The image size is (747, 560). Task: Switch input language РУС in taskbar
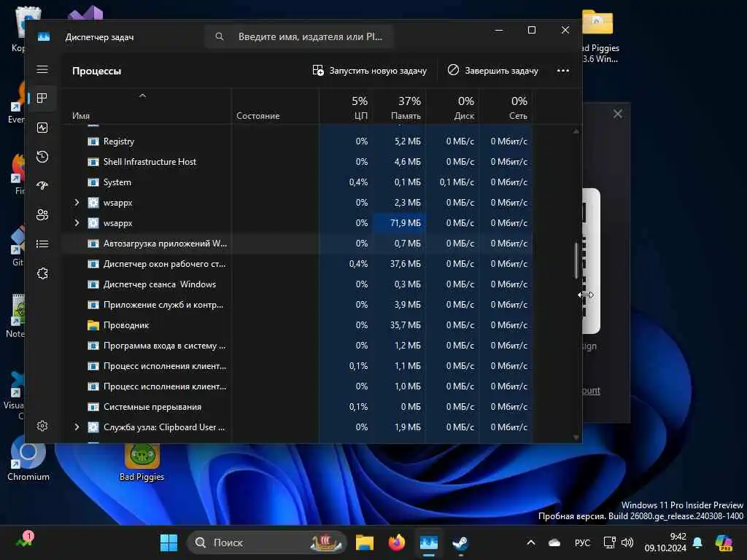point(582,542)
